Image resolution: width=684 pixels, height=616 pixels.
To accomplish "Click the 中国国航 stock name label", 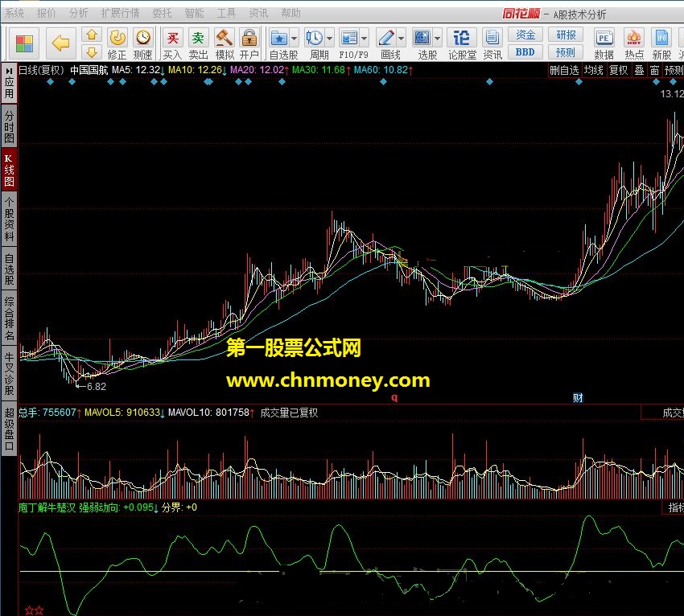I will (x=89, y=70).
